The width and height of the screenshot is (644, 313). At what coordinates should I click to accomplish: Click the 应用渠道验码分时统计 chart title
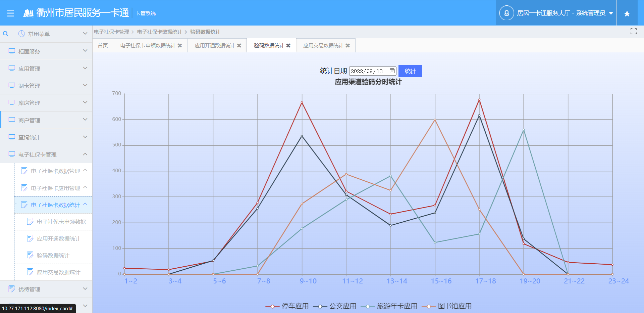coord(368,82)
